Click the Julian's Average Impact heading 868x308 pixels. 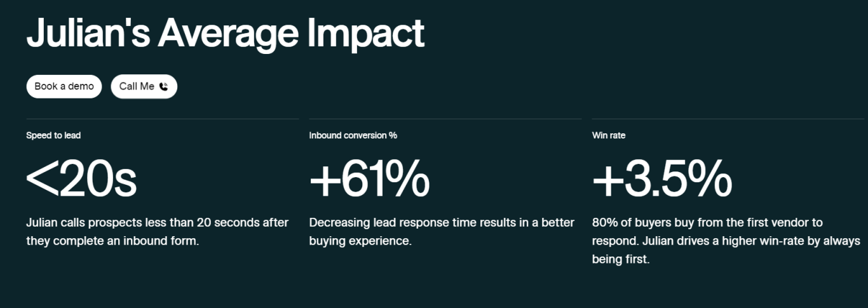click(x=226, y=32)
